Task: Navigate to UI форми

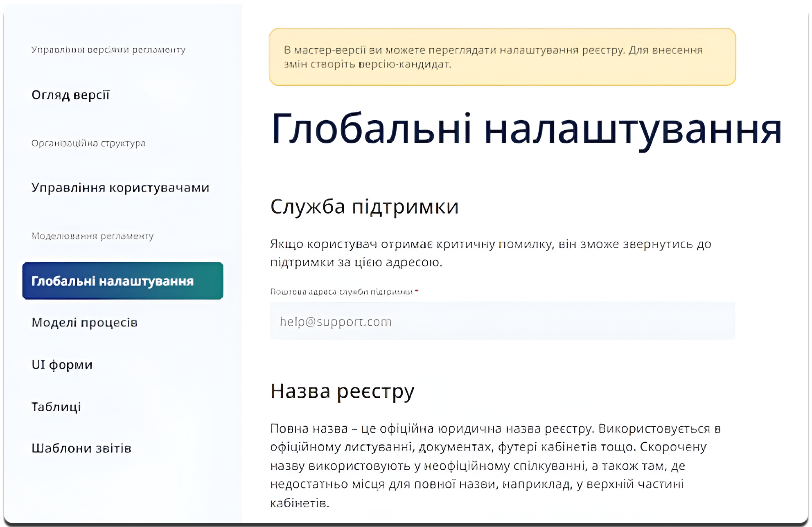Action: (62, 365)
